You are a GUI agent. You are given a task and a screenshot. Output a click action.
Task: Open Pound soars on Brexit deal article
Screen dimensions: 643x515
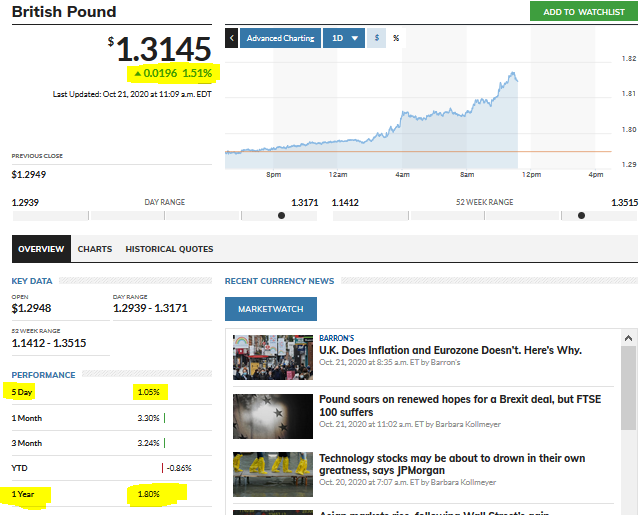coord(460,406)
